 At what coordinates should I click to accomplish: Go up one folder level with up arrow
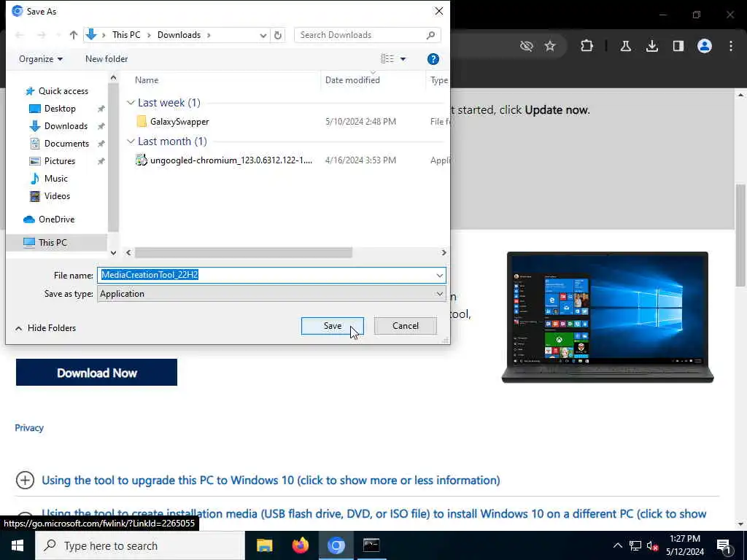pos(74,35)
